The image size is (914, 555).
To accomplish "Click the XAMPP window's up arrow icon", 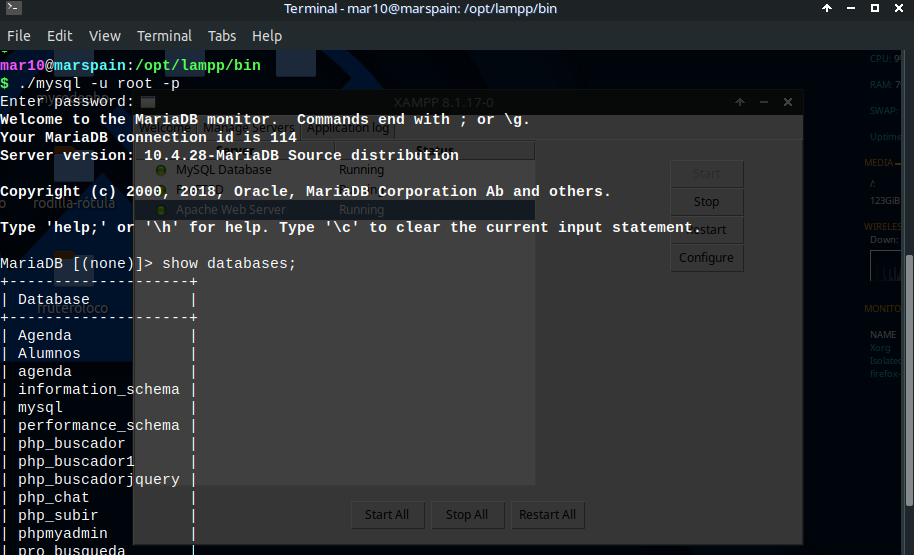I will tap(740, 103).
